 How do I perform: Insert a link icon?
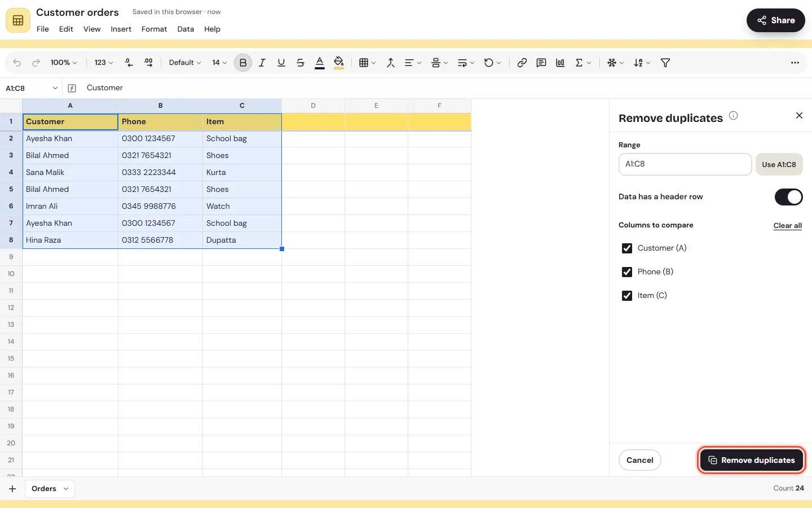pyautogui.click(x=522, y=63)
